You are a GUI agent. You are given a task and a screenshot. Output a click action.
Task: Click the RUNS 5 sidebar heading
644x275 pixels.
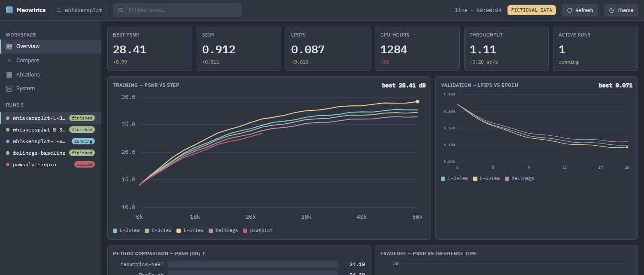click(15, 105)
